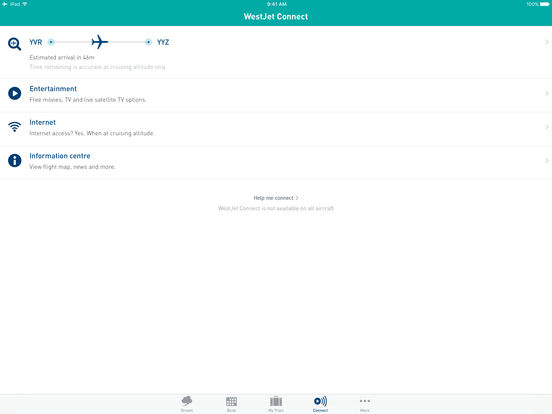The width and height of the screenshot is (552, 414).
Task: Tap the Internet Wi-Fi signal icon
Action: (x=14, y=127)
